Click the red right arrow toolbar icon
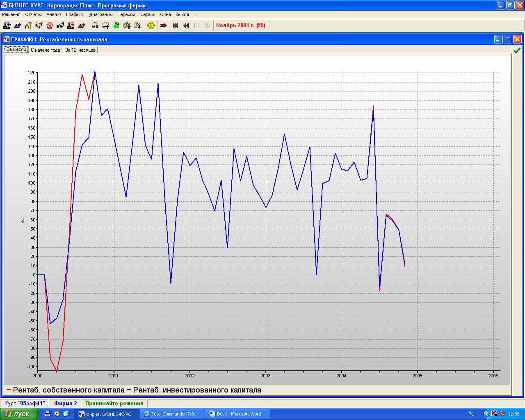This screenshot has width=525, height=420. pyautogui.click(x=163, y=25)
